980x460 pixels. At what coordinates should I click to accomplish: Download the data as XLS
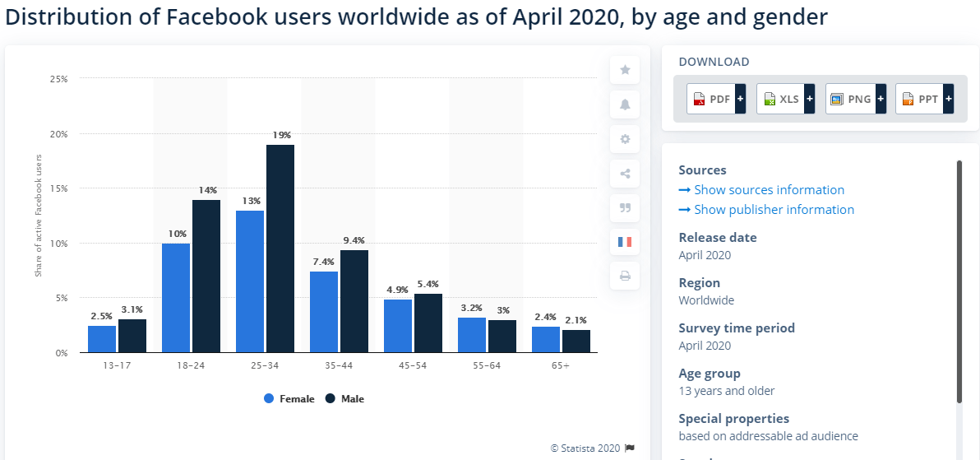(780, 99)
